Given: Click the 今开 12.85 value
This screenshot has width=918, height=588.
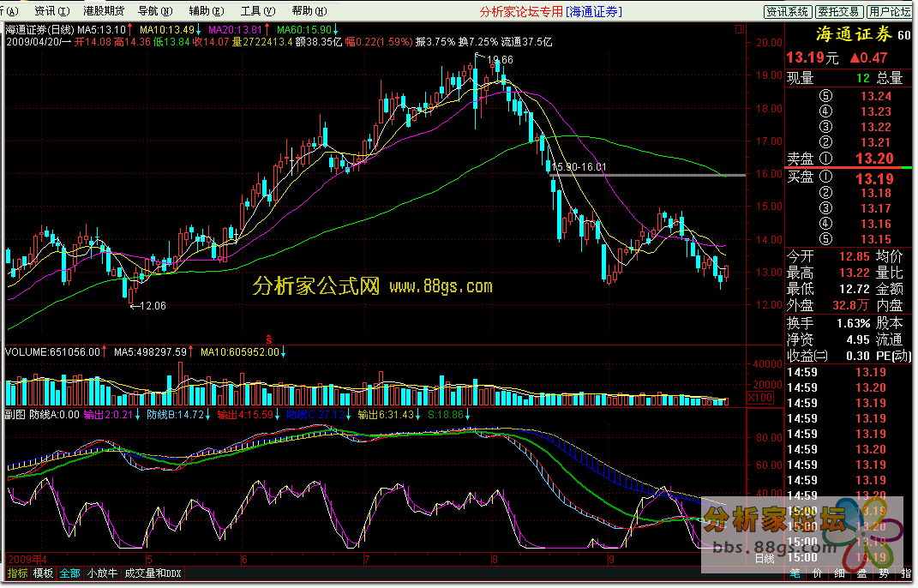Looking at the screenshot, I should (855, 256).
